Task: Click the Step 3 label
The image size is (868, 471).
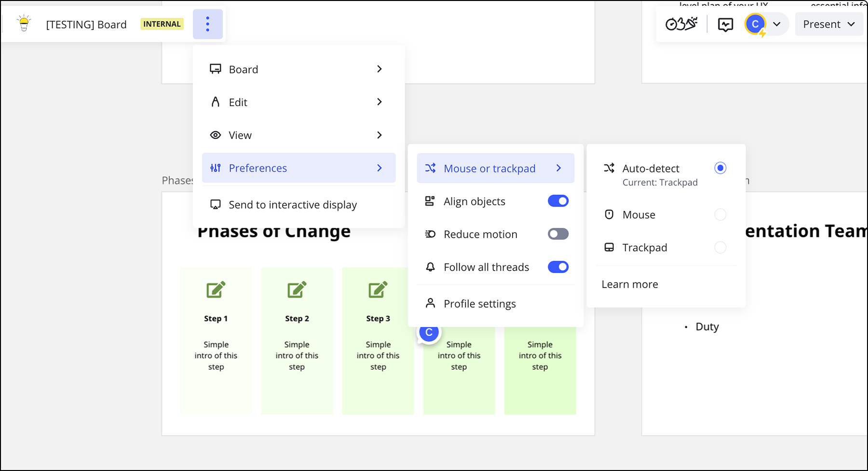Action: point(378,319)
